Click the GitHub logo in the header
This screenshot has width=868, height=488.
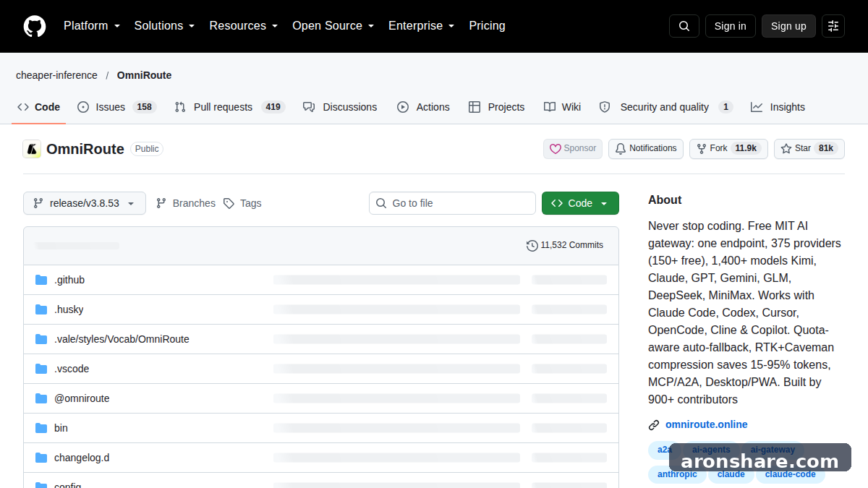(x=35, y=26)
